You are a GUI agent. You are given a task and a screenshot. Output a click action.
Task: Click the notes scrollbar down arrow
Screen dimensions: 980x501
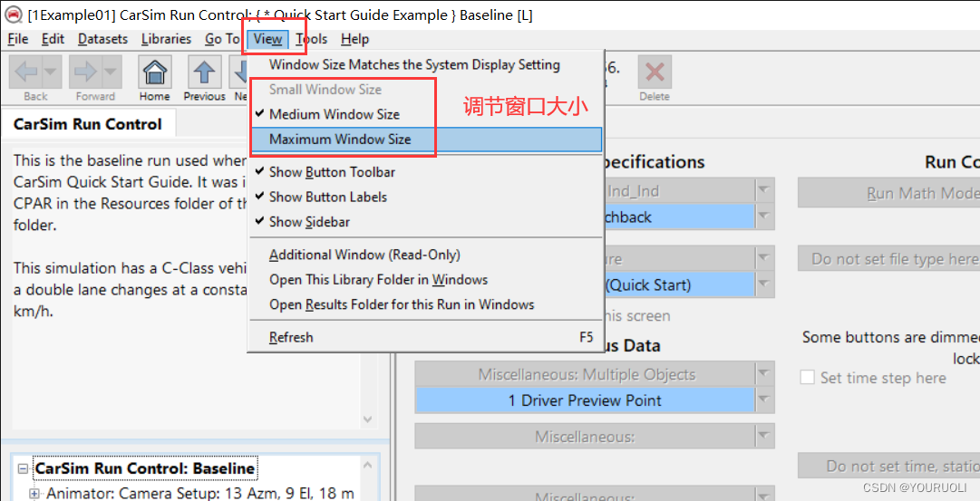coord(367,419)
